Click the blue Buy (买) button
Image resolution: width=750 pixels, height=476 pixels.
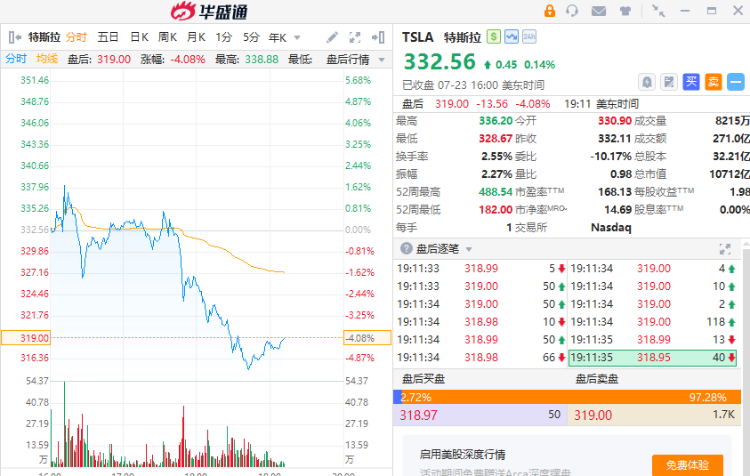click(x=691, y=82)
